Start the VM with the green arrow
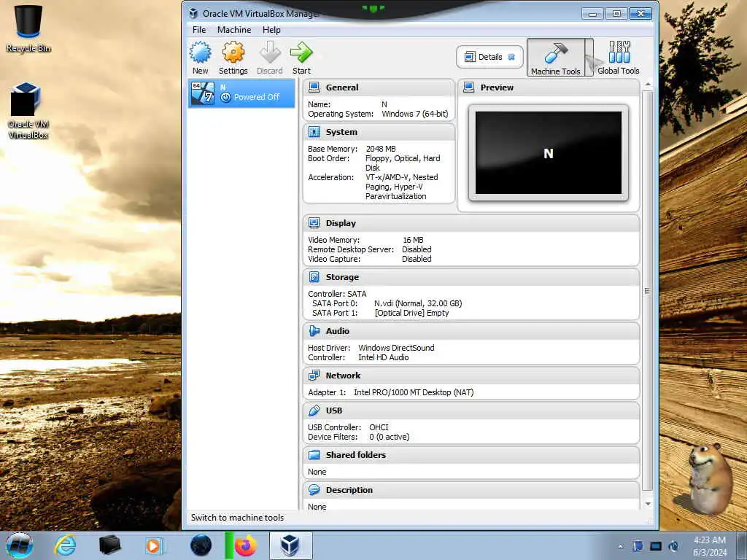747x560 pixels. click(x=301, y=52)
